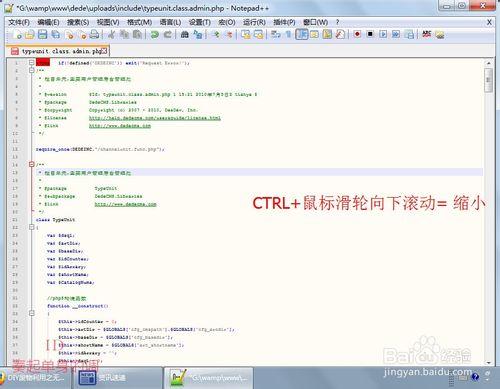Screen dimensions: 500x389
Task: Click the dedecms.com link on line 9
Action: coord(120,126)
